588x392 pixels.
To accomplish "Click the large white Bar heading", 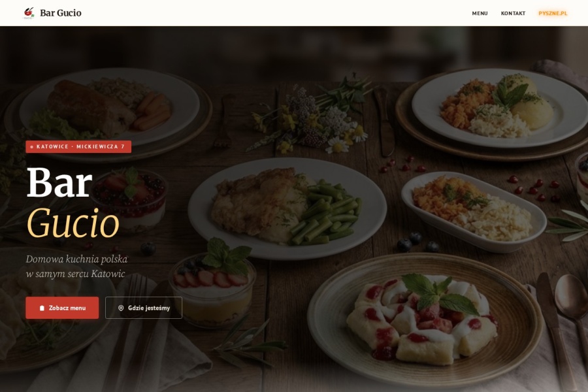I will tap(59, 182).
